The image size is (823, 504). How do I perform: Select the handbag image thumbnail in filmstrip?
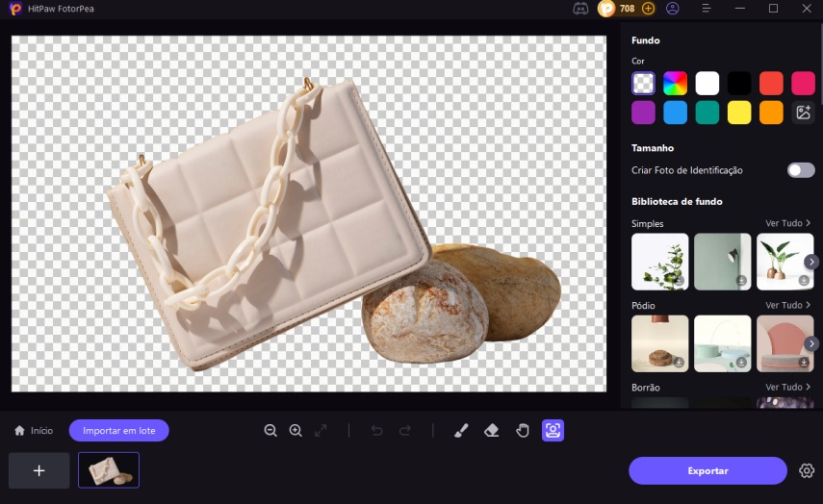[109, 470]
